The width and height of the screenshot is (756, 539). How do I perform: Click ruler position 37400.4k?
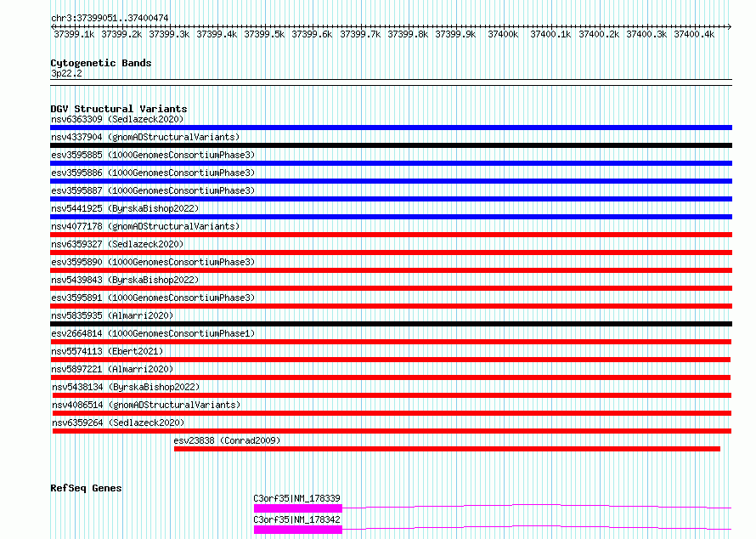point(694,34)
